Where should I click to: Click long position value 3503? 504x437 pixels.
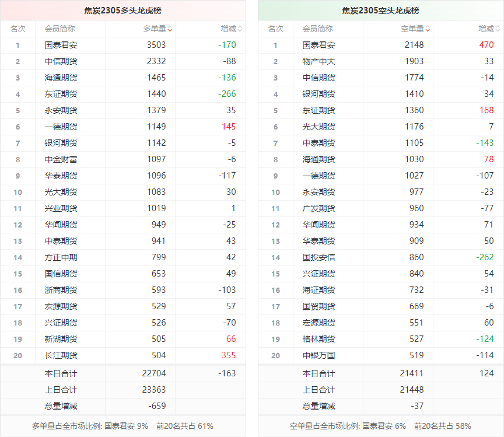156,45
